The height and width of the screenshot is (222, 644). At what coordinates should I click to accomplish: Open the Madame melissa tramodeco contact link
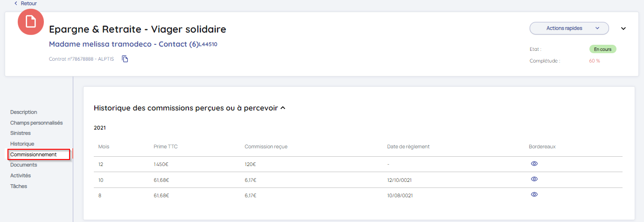pos(124,44)
